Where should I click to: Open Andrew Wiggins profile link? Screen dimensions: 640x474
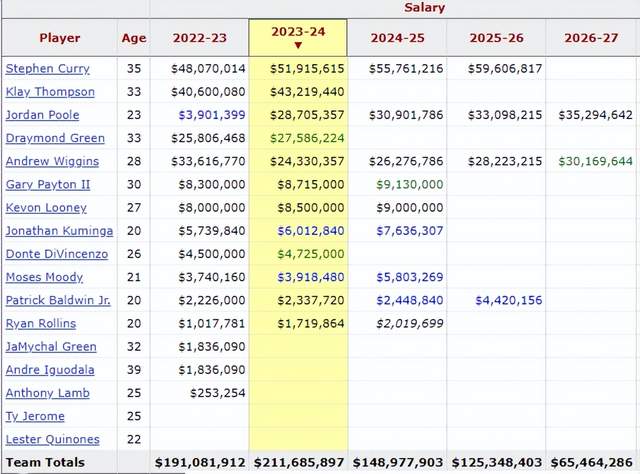(x=53, y=161)
